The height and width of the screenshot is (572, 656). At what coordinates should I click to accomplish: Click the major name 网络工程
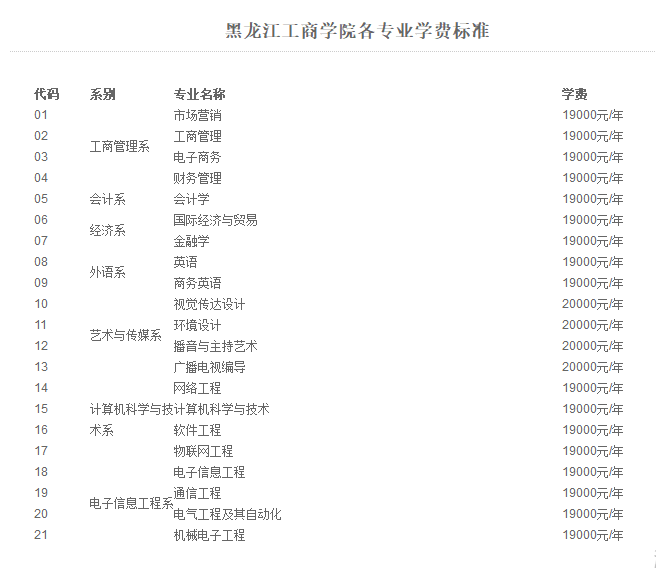[x=197, y=388]
